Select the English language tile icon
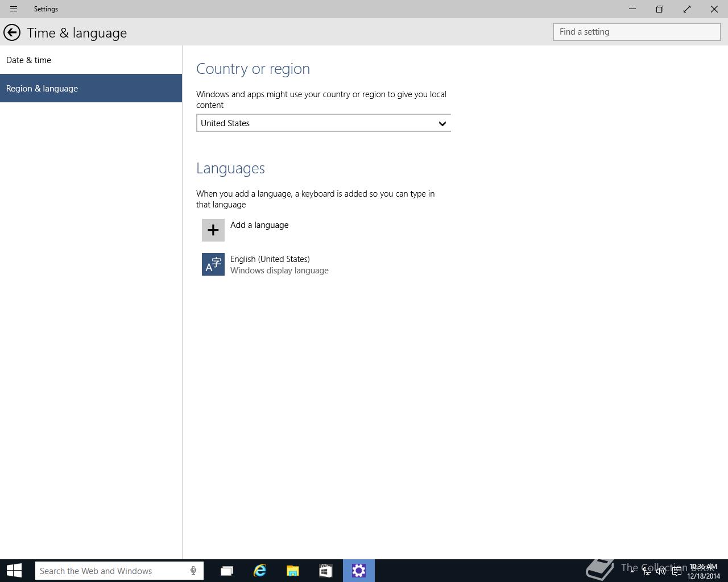The height and width of the screenshot is (582, 728). [x=213, y=264]
